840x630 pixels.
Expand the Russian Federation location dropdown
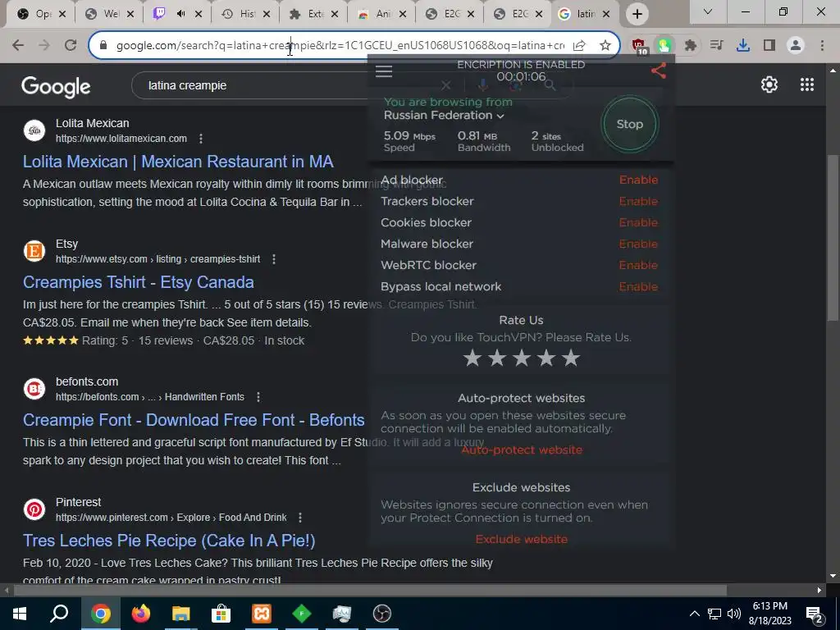click(x=444, y=115)
